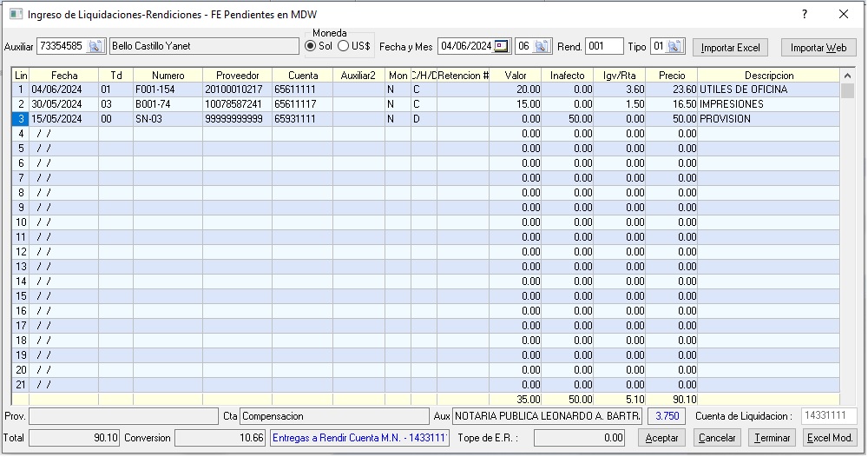Image resolution: width=868 pixels, height=457 pixels.
Task: Click the grid scrollbar up arrow
Action: 847,76
